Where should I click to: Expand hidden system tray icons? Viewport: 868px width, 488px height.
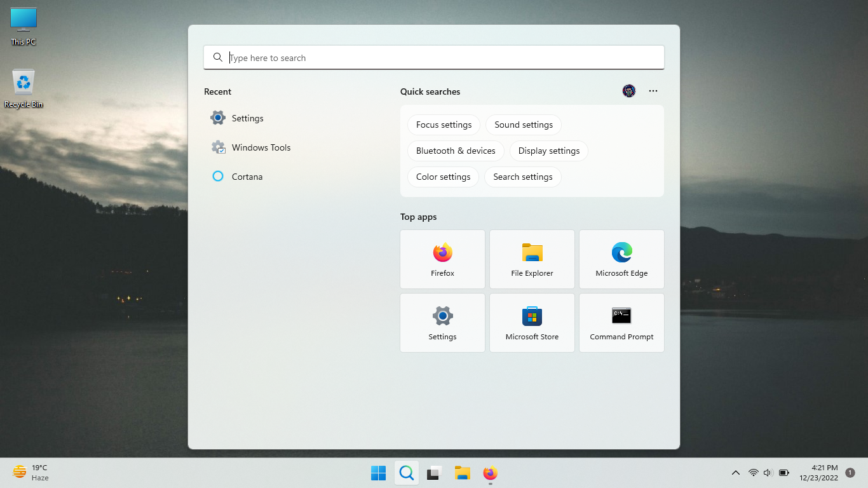(x=736, y=473)
